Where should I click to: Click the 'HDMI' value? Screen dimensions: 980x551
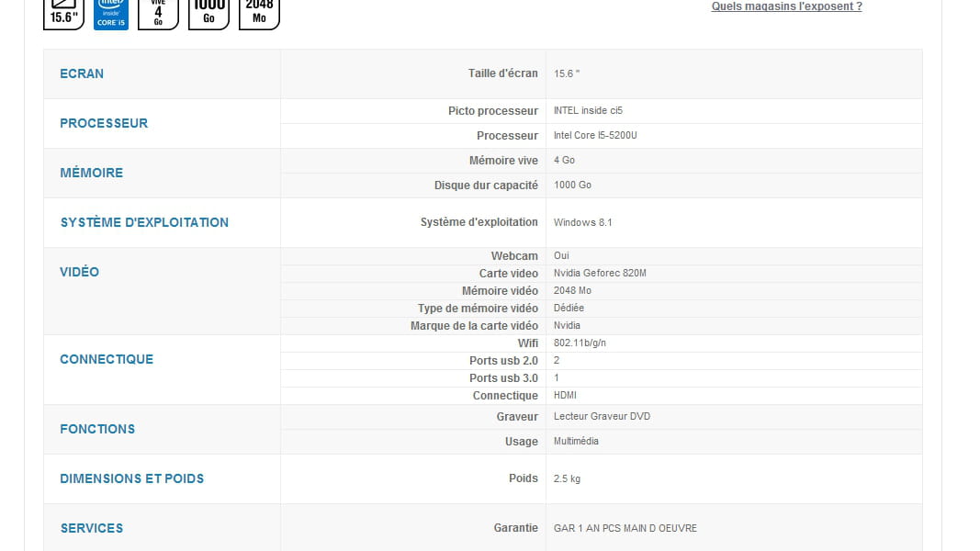coord(565,396)
